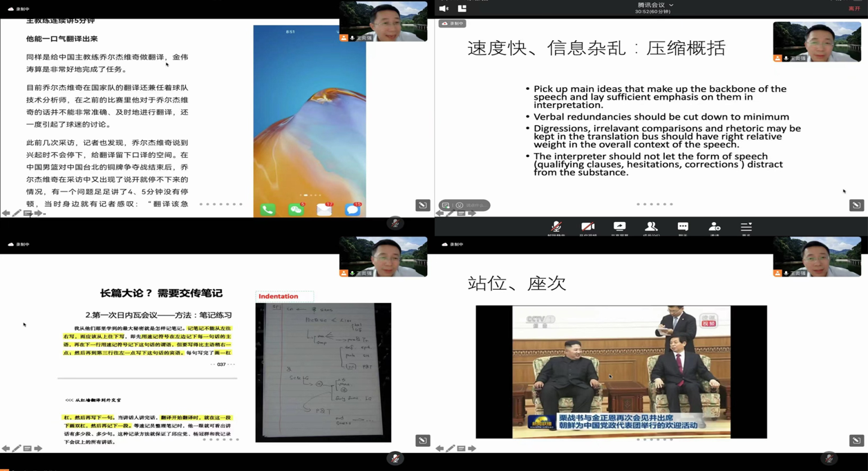Click the rotate screen icon on the 站位、座次 slide

(856, 441)
